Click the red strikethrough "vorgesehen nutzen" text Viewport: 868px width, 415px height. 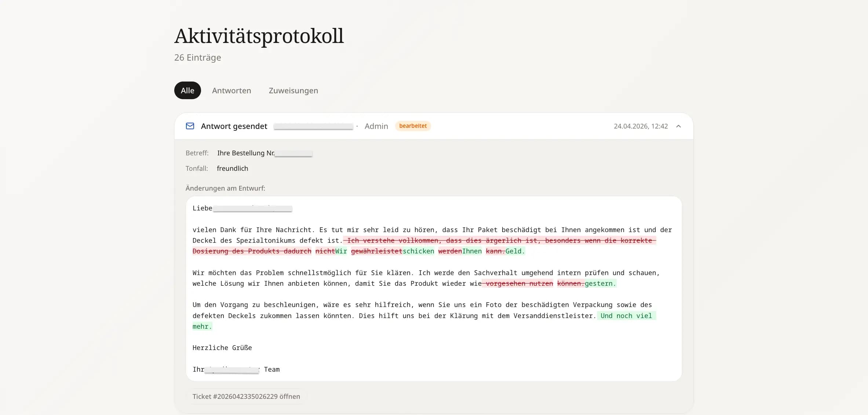[x=518, y=284]
